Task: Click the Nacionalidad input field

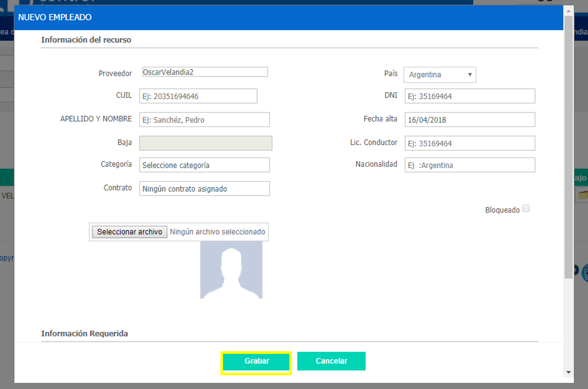Action: [470, 165]
